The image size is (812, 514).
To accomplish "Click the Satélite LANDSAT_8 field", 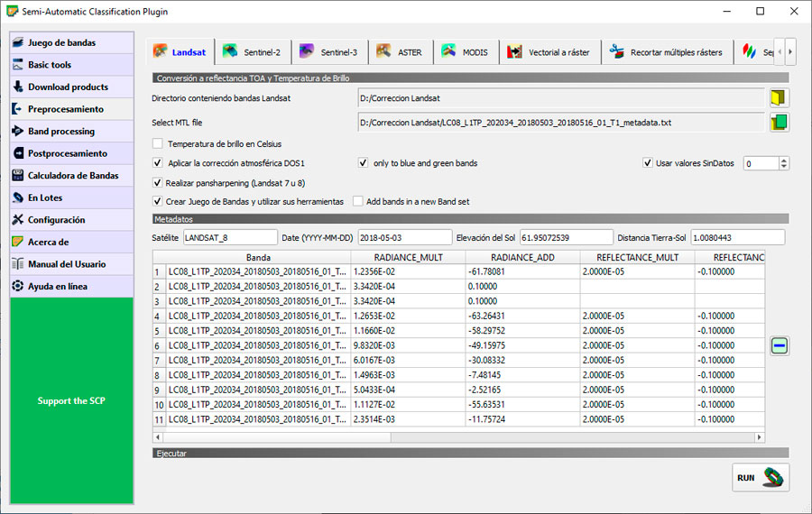I will [x=230, y=237].
